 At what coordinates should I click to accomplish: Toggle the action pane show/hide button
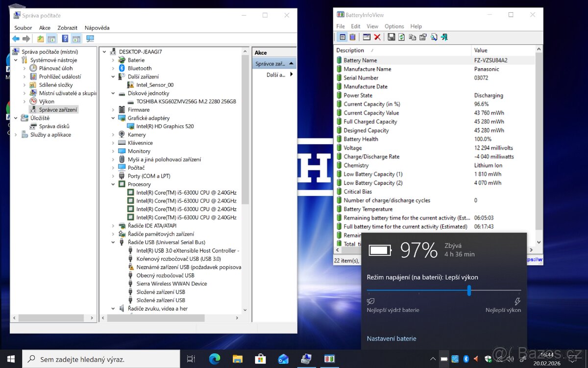click(x=76, y=39)
